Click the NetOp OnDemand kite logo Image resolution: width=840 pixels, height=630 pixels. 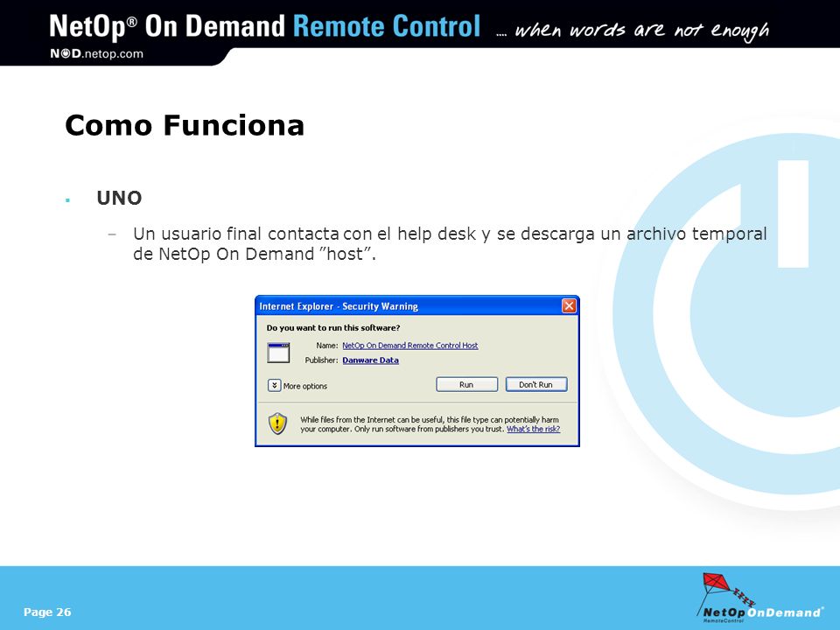coord(759,598)
